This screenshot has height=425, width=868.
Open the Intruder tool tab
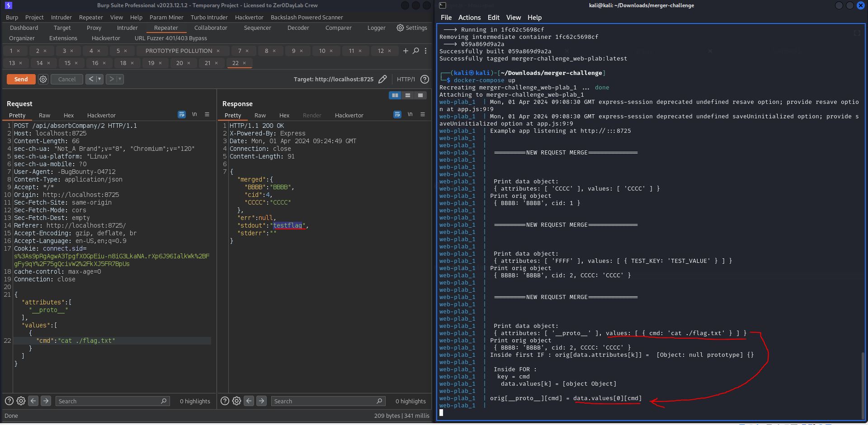(127, 28)
